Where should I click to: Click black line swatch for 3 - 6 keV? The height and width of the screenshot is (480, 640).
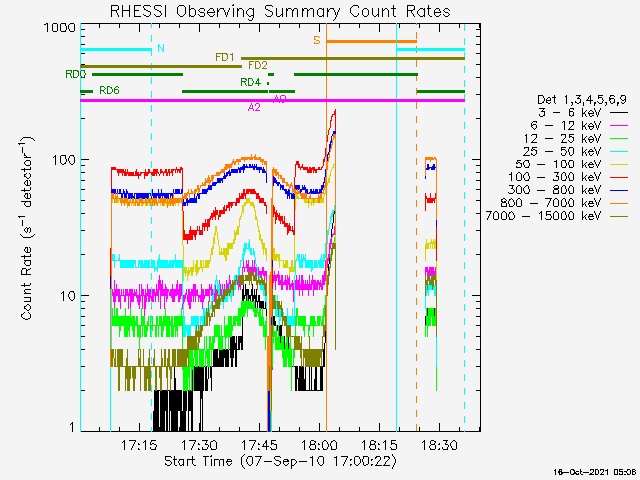619,113
